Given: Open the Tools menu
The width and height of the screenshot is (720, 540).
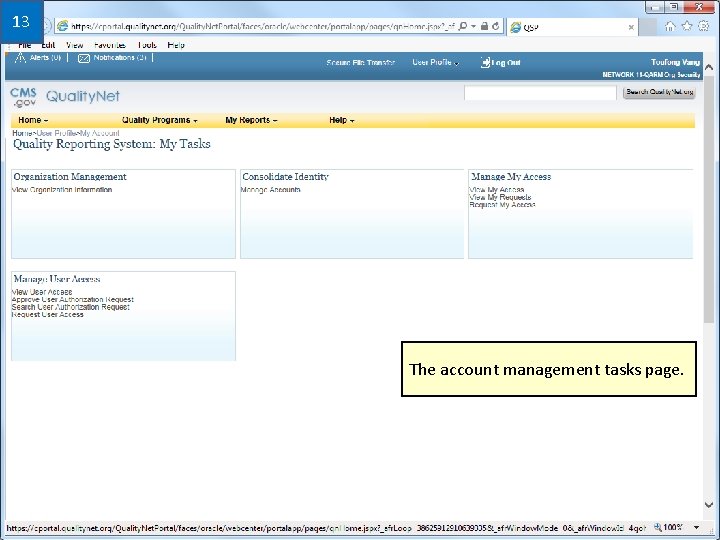Looking at the screenshot, I should pos(147,45).
